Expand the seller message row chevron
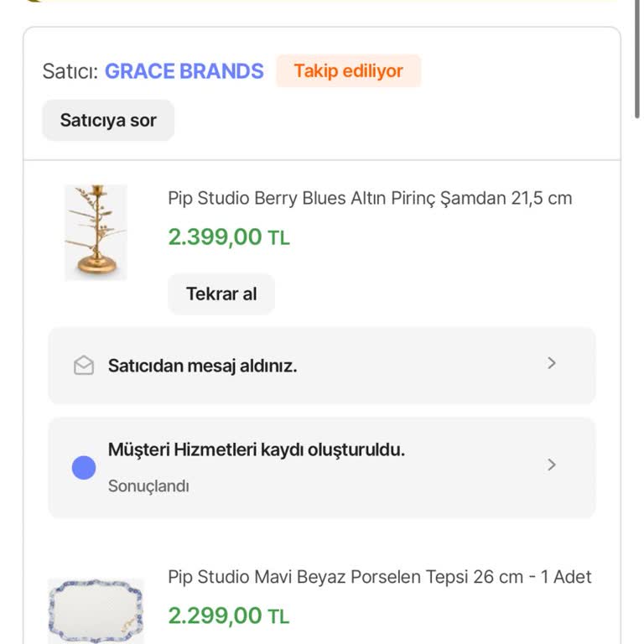The height and width of the screenshot is (644, 644). pos(551,363)
